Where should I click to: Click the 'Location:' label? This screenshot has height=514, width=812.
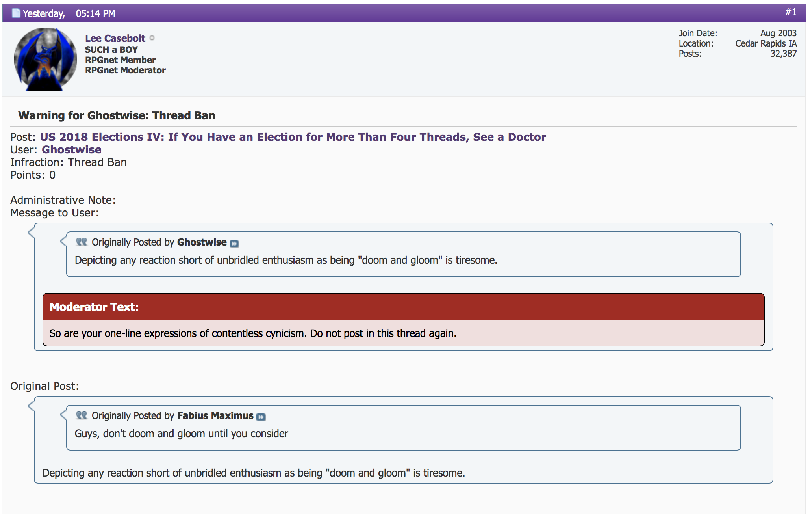tap(696, 43)
